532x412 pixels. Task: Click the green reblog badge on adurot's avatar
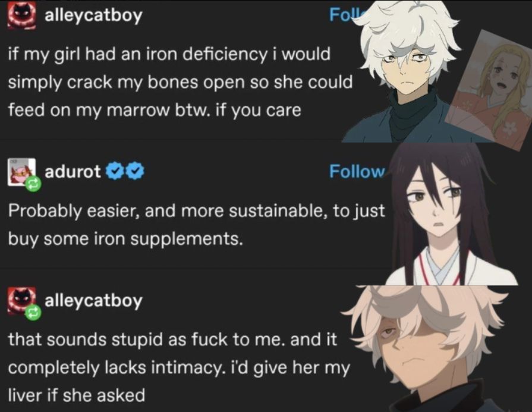point(34,184)
